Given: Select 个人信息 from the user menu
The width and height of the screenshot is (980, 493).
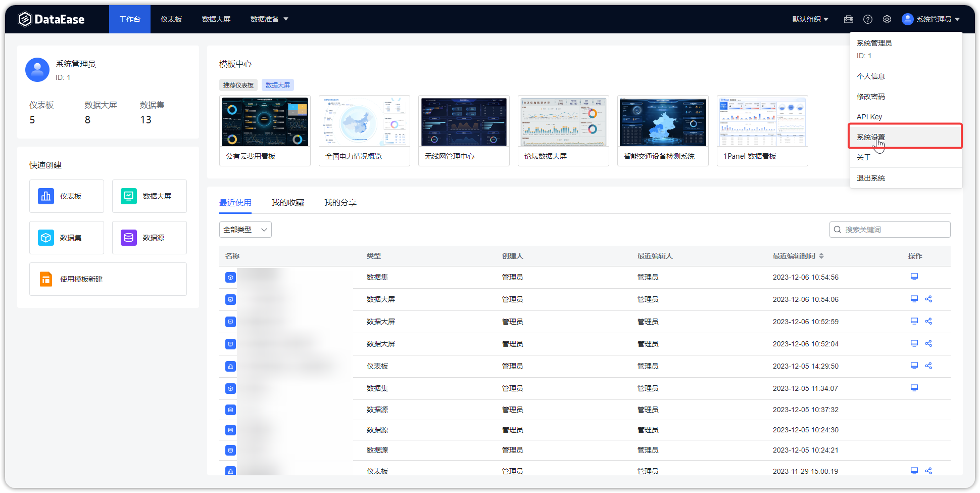Looking at the screenshot, I should tap(870, 76).
